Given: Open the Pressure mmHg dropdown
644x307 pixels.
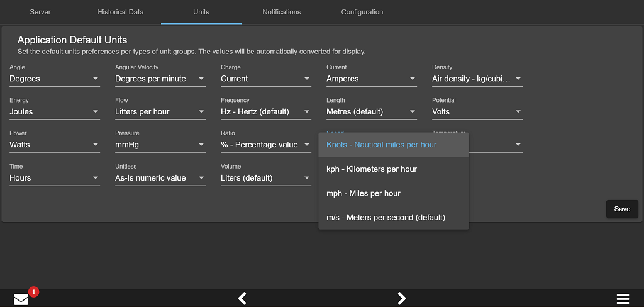Looking at the screenshot, I should [160, 145].
